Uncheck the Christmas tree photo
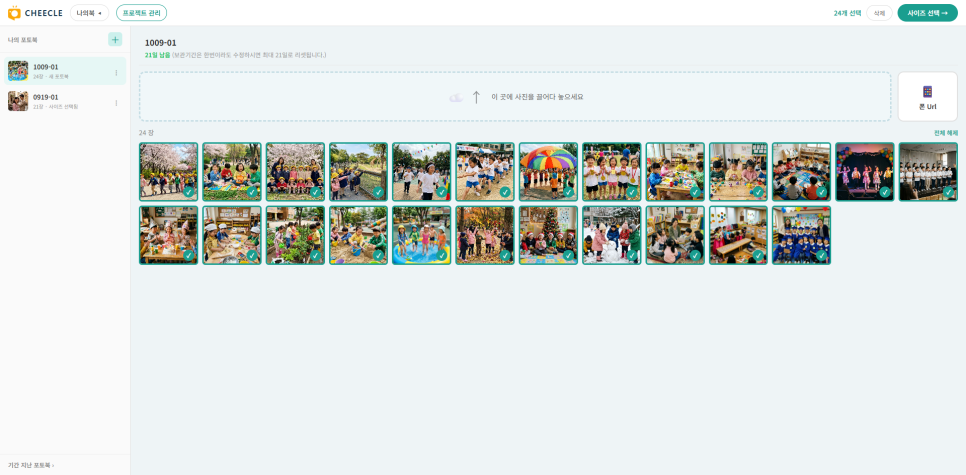 click(569, 256)
